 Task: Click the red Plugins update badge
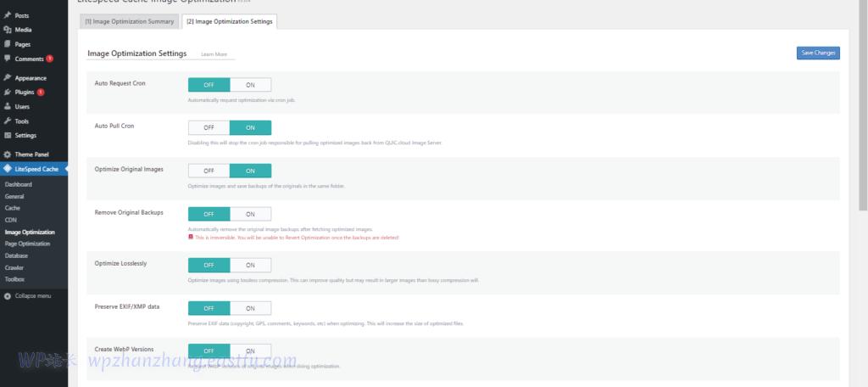pos(41,93)
